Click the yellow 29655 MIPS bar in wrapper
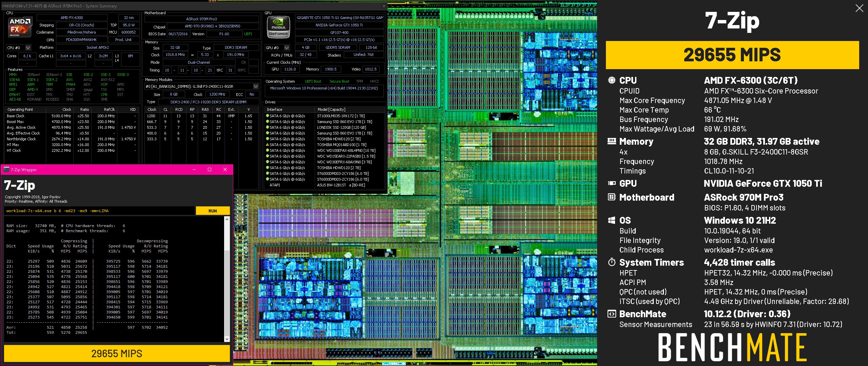868x366 pixels. 117,353
